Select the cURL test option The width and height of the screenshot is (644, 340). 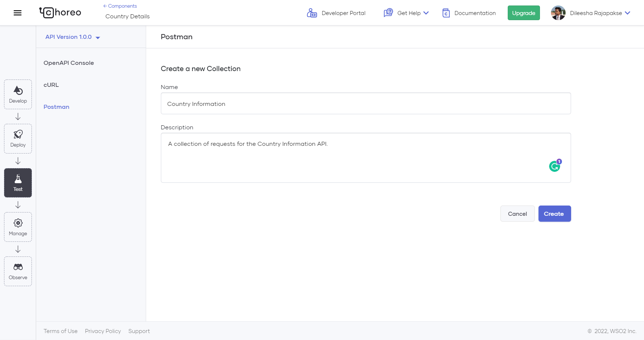click(x=51, y=85)
